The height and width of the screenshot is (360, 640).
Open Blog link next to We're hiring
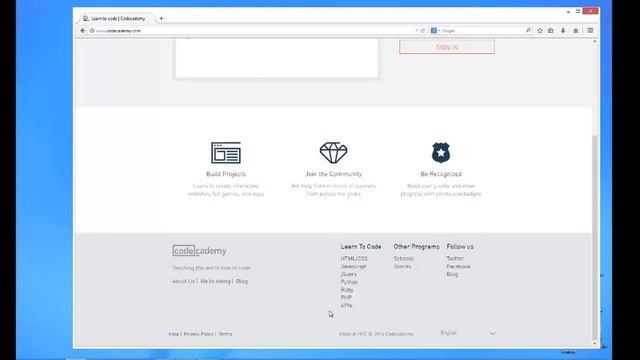(242, 281)
